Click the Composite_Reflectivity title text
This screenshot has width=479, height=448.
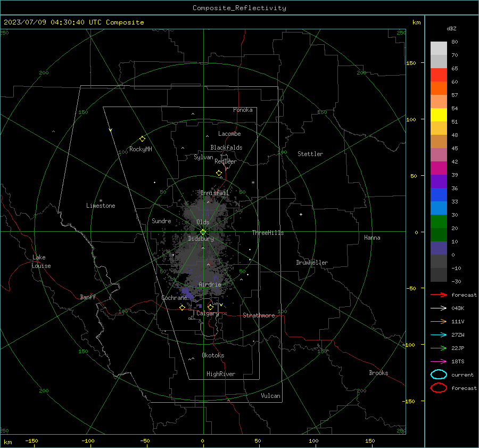(240, 8)
